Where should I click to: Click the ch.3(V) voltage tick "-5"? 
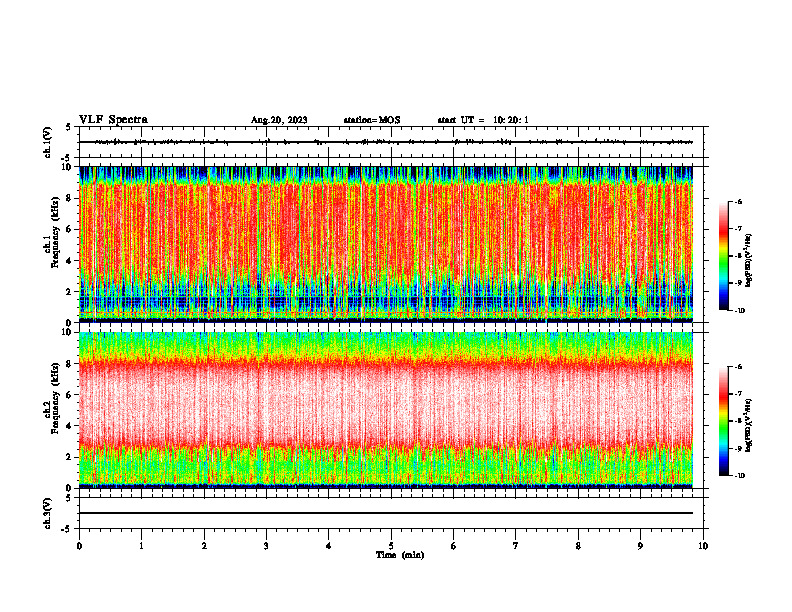(x=67, y=529)
